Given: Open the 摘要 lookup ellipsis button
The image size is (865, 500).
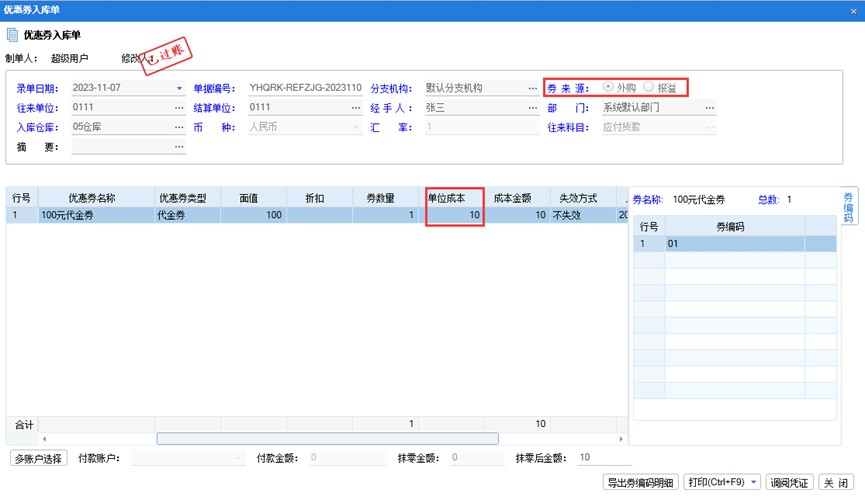Looking at the screenshot, I should 179,147.
